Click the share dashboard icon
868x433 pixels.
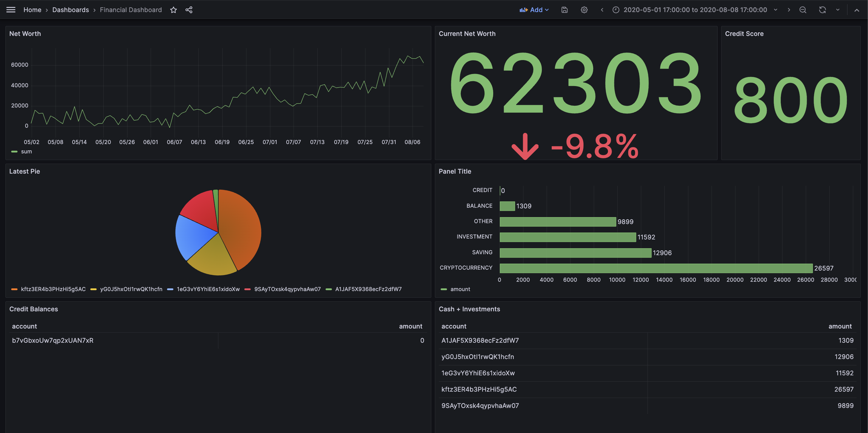click(x=189, y=10)
